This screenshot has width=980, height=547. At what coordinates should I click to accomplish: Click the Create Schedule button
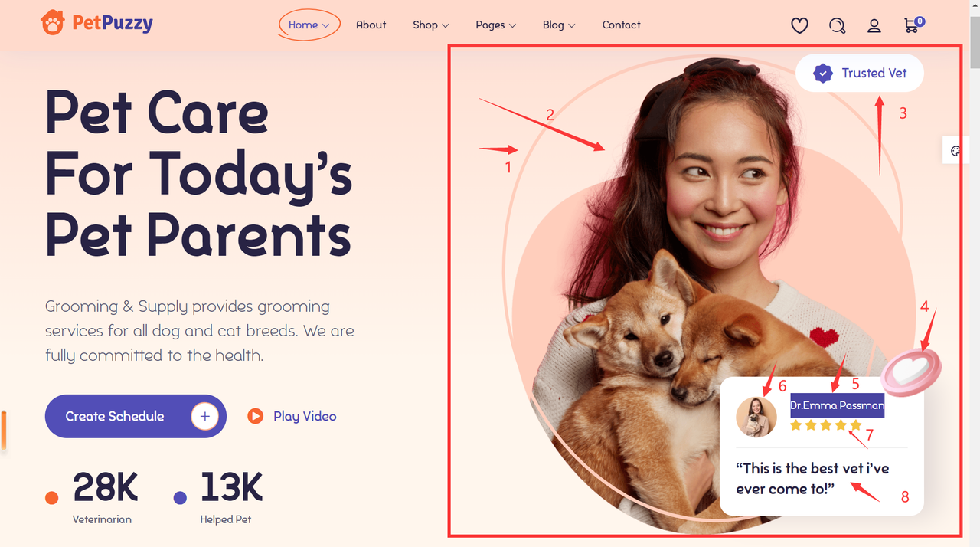click(136, 416)
